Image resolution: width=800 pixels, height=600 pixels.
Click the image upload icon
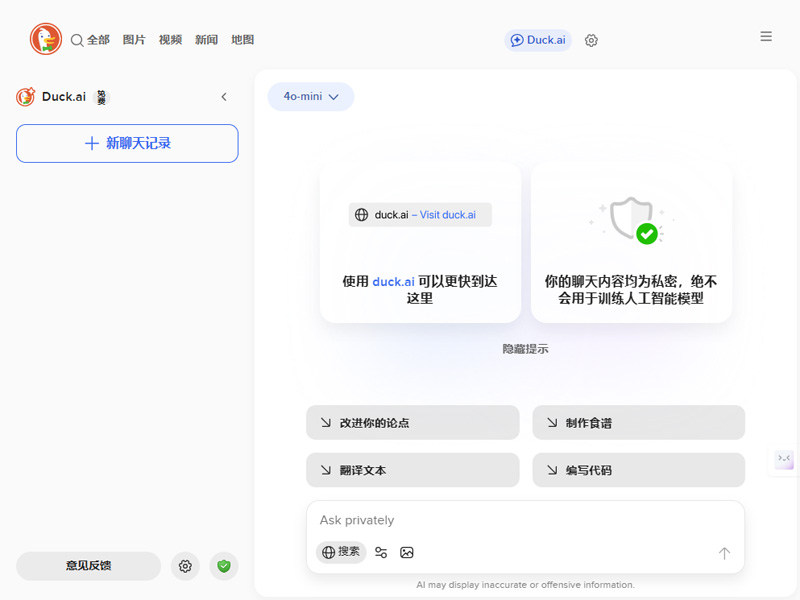tap(407, 553)
